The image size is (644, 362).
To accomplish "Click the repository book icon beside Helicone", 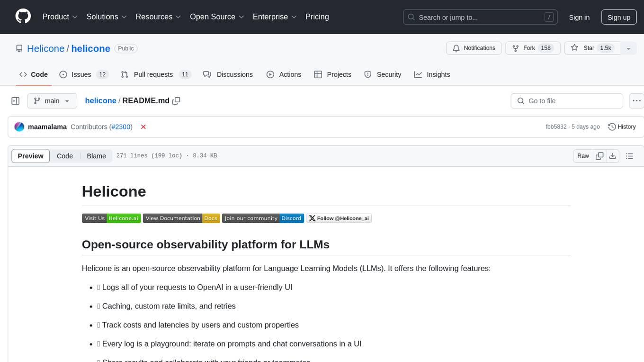I will [19, 48].
